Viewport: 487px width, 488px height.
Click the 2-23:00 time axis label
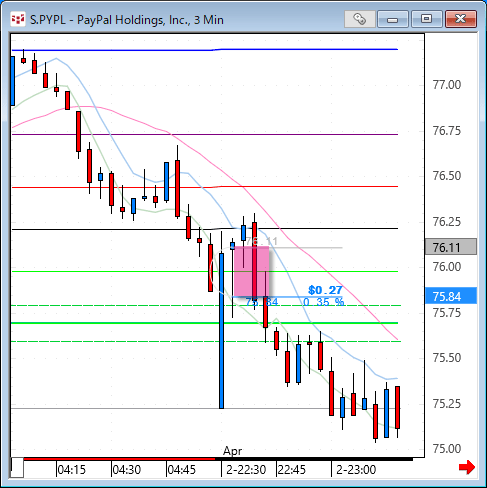(x=356, y=470)
